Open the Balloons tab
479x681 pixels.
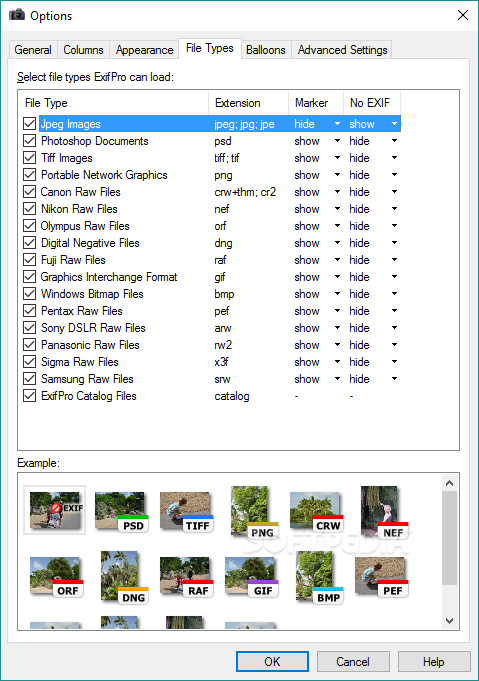265,50
